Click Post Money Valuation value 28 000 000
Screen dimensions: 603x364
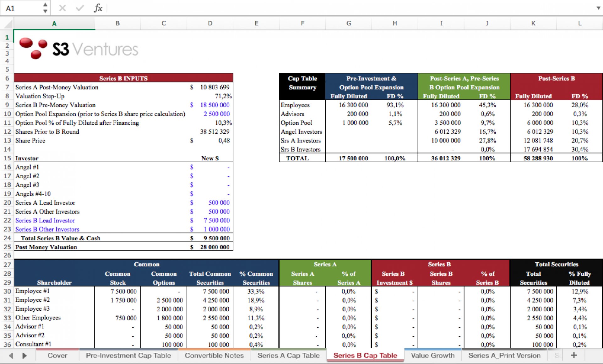tap(215, 247)
